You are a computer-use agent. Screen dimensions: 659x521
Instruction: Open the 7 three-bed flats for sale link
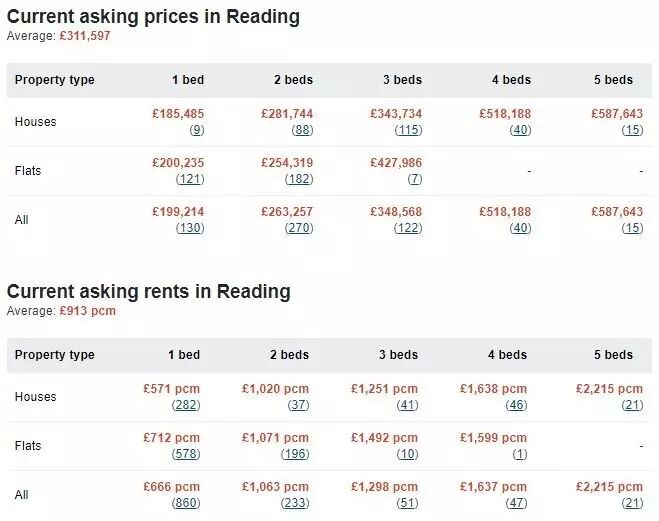pos(414,179)
